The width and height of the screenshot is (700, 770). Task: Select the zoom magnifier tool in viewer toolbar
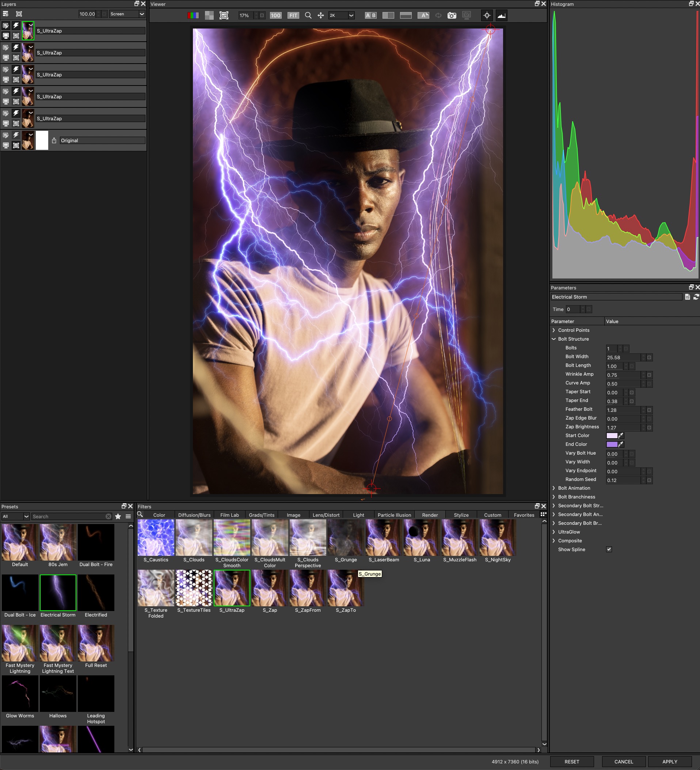click(308, 16)
